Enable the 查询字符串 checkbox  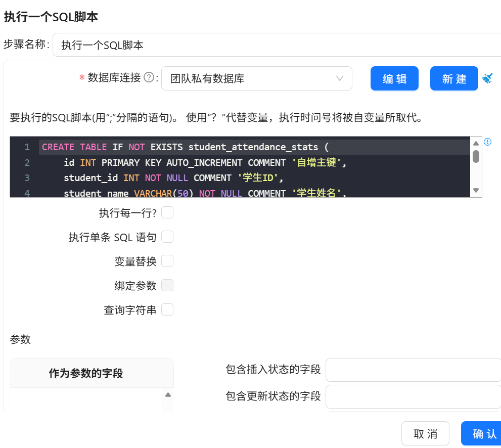(x=167, y=309)
